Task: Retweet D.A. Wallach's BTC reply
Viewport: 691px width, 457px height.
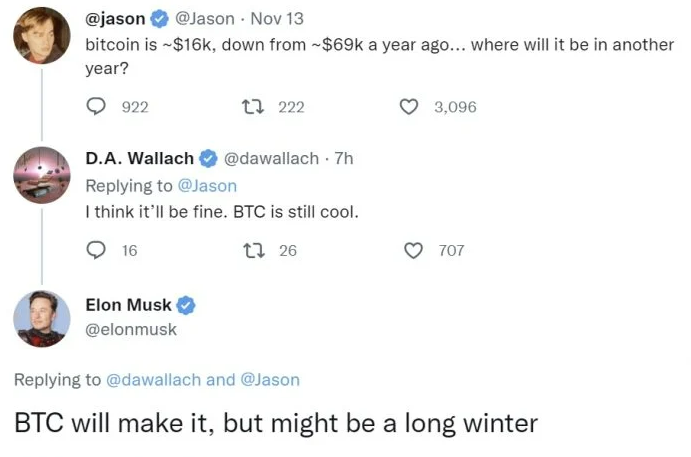Action: tap(253, 250)
